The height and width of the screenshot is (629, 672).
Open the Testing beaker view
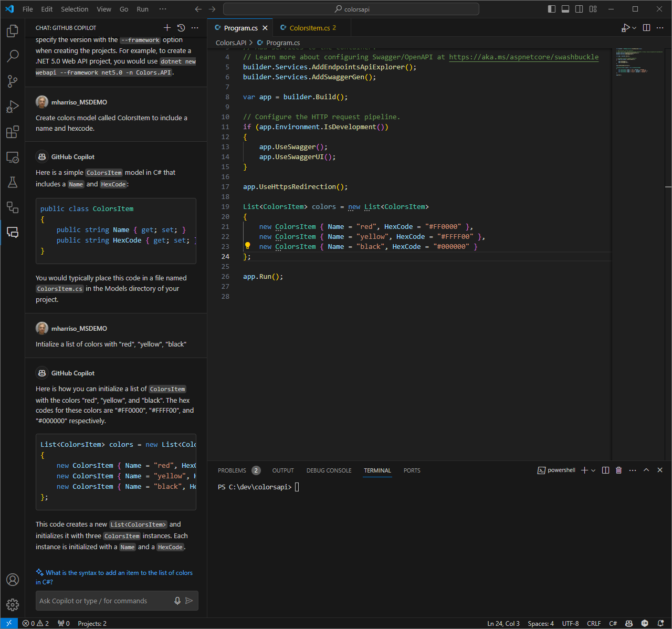click(13, 182)
